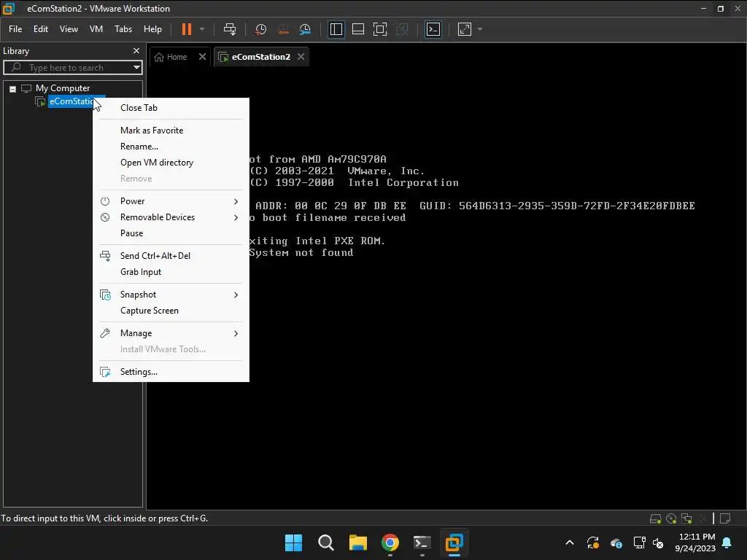
Task: Click the message log status icon
Action: [725, 518]
